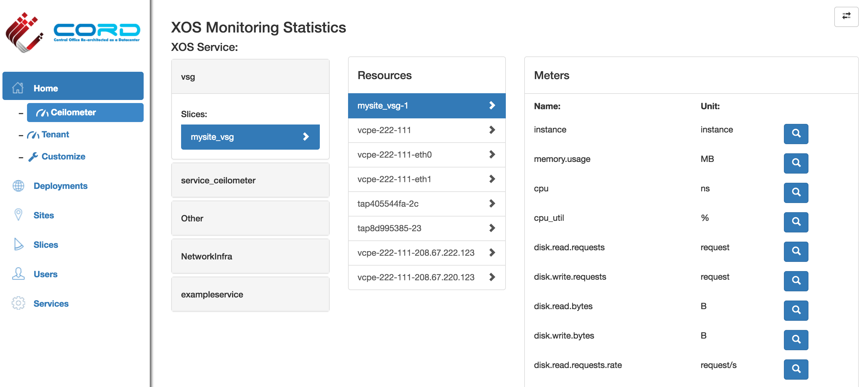This screenshot has width=868, height=387.
Task: Click chevron on mysite_vsg slice
Action: coord(306,137)
